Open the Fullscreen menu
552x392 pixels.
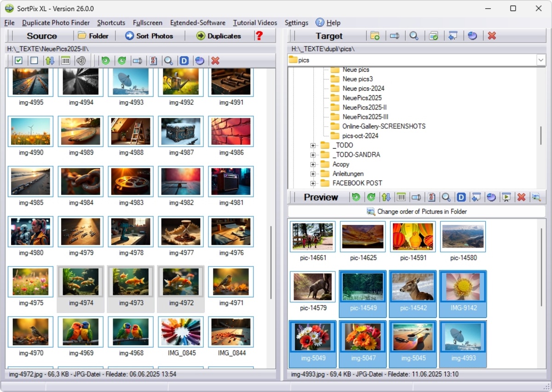coord(147,23)
